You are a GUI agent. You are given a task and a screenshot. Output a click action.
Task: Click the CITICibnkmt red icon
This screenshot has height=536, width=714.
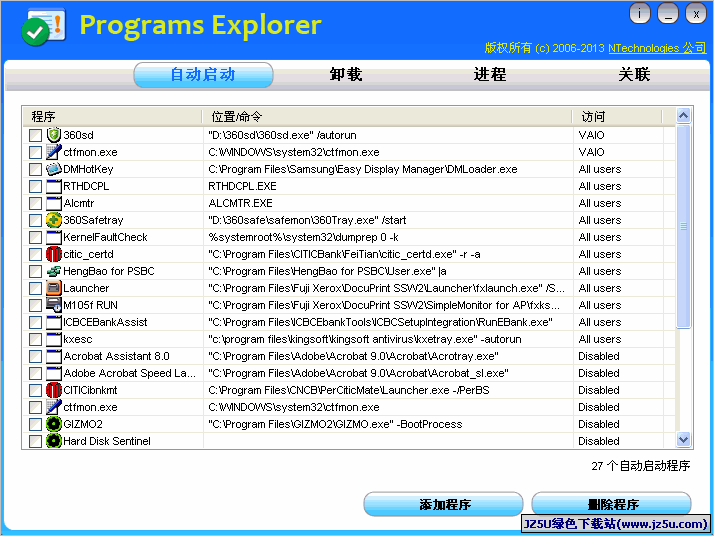tap(54, 390)
